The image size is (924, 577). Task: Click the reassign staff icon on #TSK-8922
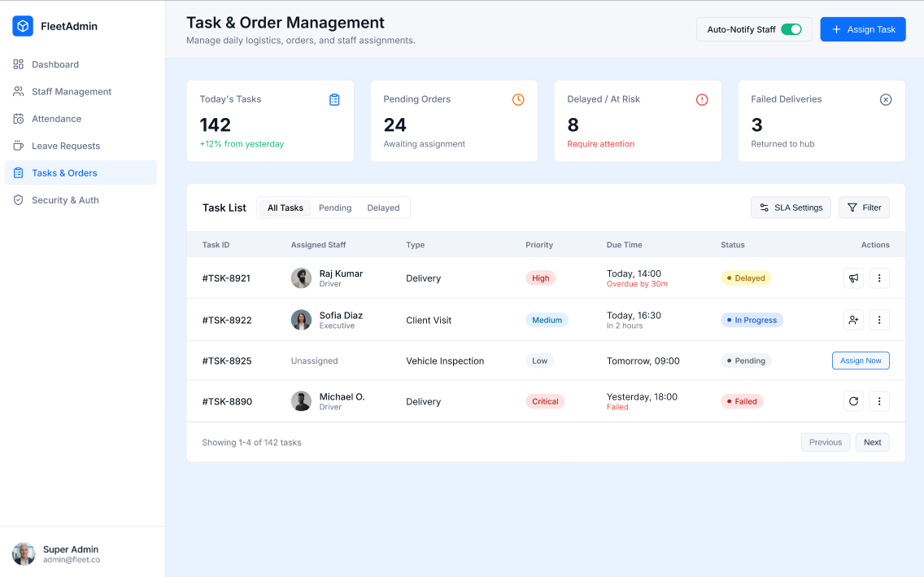click(853, 320)
